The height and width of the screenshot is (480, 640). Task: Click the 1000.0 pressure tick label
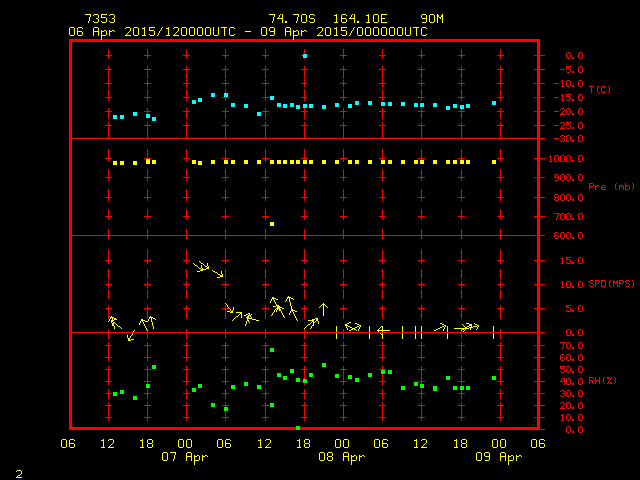tap(553, 159)
